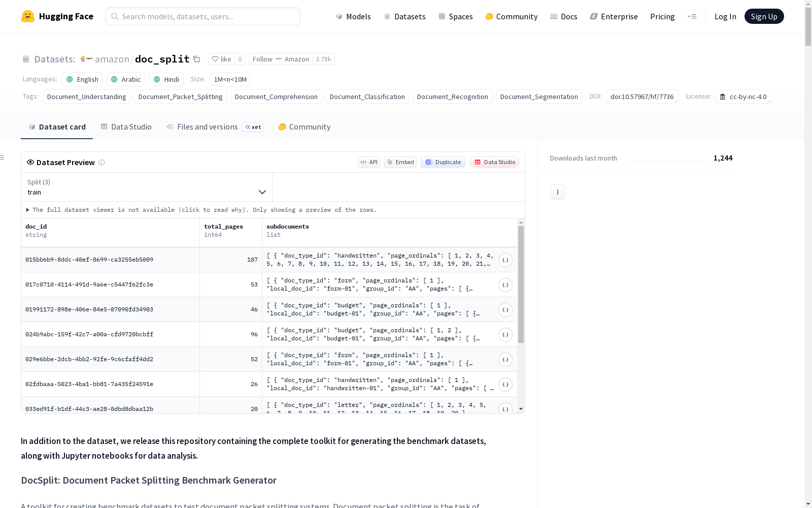Click page scrollbar down arrow
The height and width of the screenshot is (508, 812).
tap(808, 504)
